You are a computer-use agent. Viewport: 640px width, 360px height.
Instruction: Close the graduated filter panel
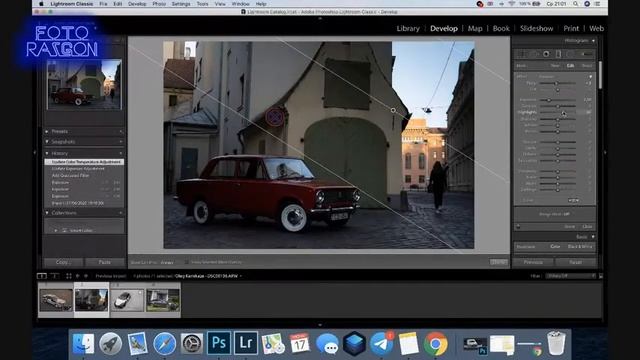[x=587, y=227]
